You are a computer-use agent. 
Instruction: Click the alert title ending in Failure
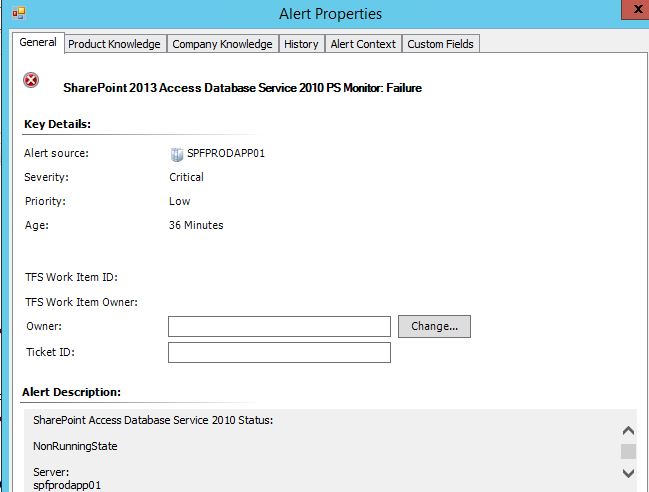242,88
